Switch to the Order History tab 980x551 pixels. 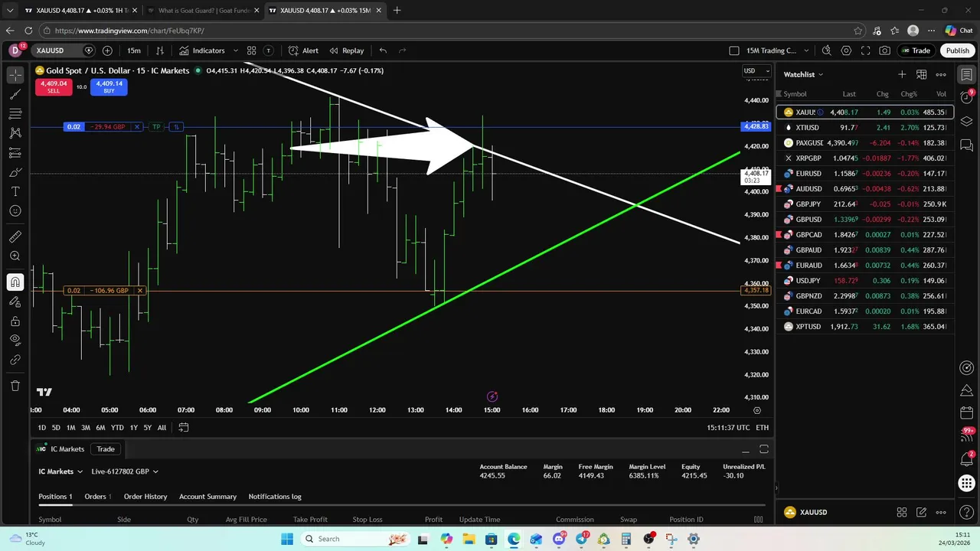(x=145, y=497)
